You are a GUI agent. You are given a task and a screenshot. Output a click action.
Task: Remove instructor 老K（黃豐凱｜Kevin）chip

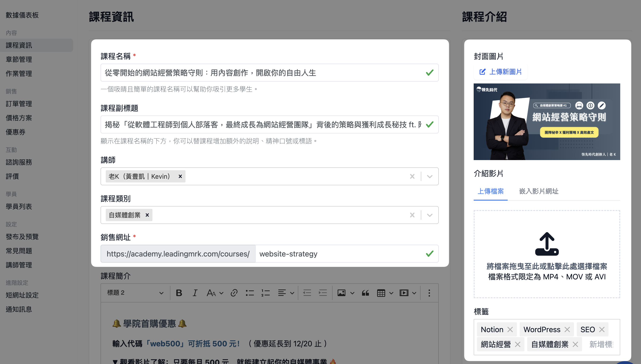tap(180, 176)
